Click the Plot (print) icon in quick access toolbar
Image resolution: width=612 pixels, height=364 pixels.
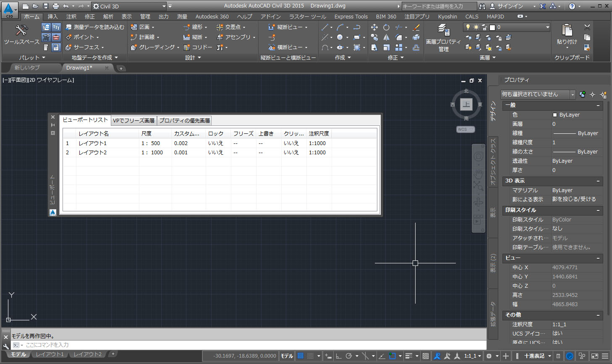click(56, 6)
